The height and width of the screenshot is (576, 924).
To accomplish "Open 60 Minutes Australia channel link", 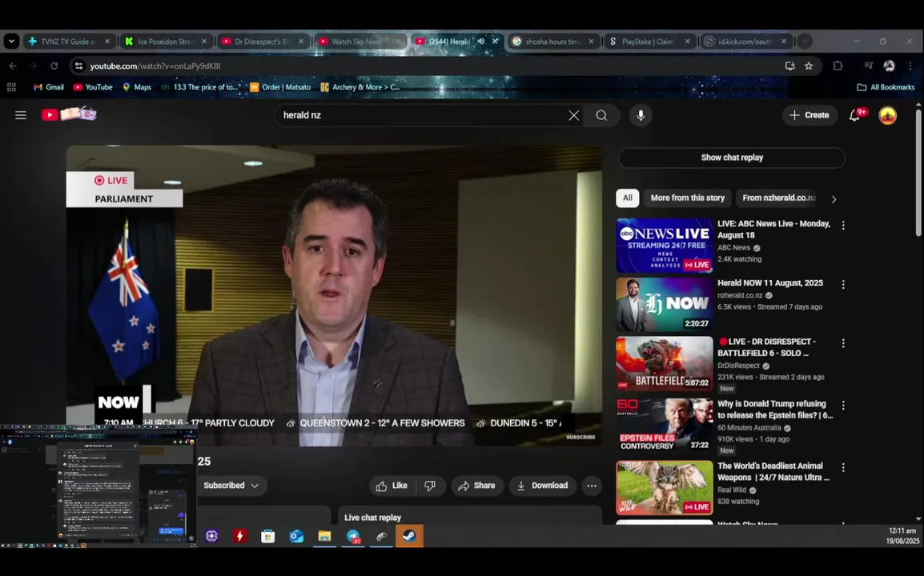I will 749,428.
